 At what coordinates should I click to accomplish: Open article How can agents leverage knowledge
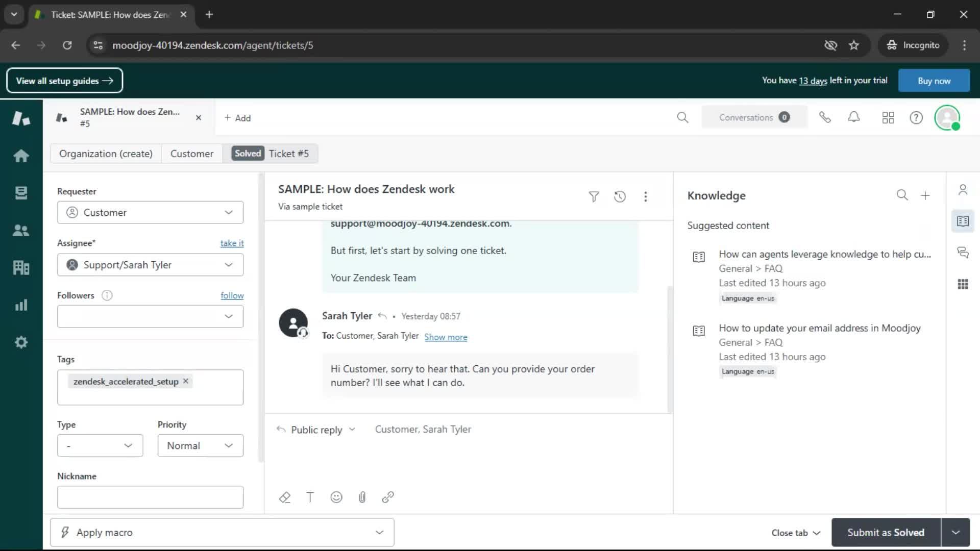pos(824,254)
